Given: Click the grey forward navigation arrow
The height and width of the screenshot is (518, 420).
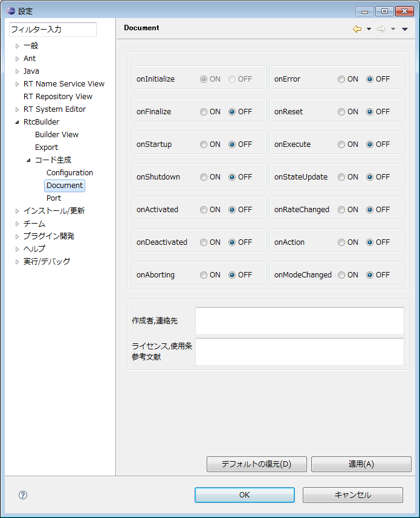Looking at the screenshot, I should pos(381,29).
